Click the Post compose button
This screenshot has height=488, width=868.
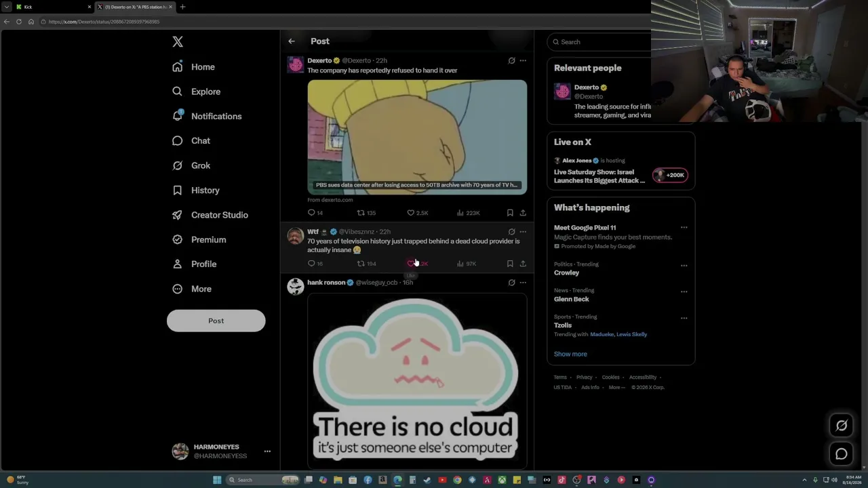pyautogui.click(x=216, y=321)
